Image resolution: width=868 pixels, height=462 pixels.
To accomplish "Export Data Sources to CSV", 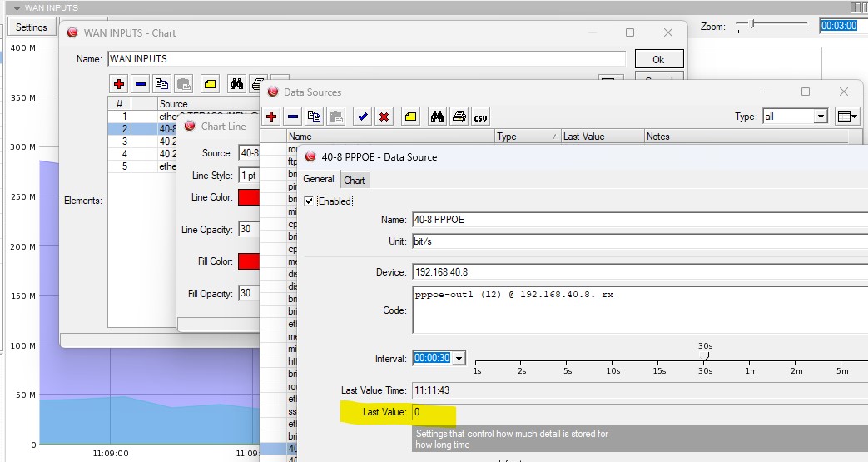I will point(480,117).
